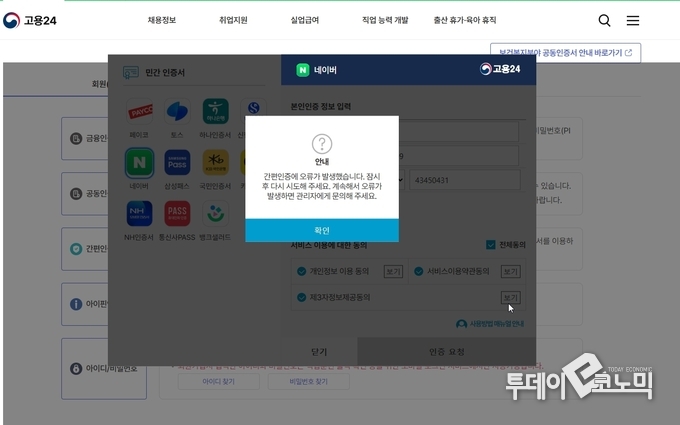The height and width of the screenshot is (425, 680).
Task: View the 제3자정보제공동의 terms with 보기
Action: (x=510, y=298)
